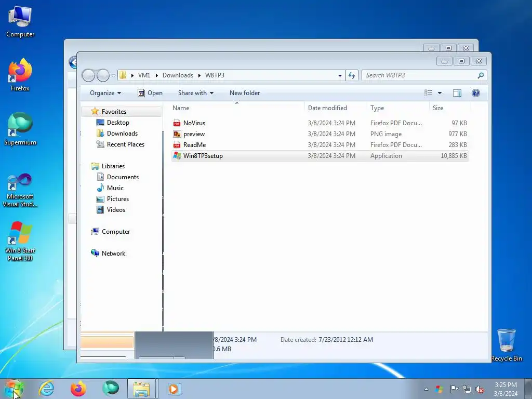Open Firefox from the taskbar
This screenshot has width=532, height=399.
[78, 389]
